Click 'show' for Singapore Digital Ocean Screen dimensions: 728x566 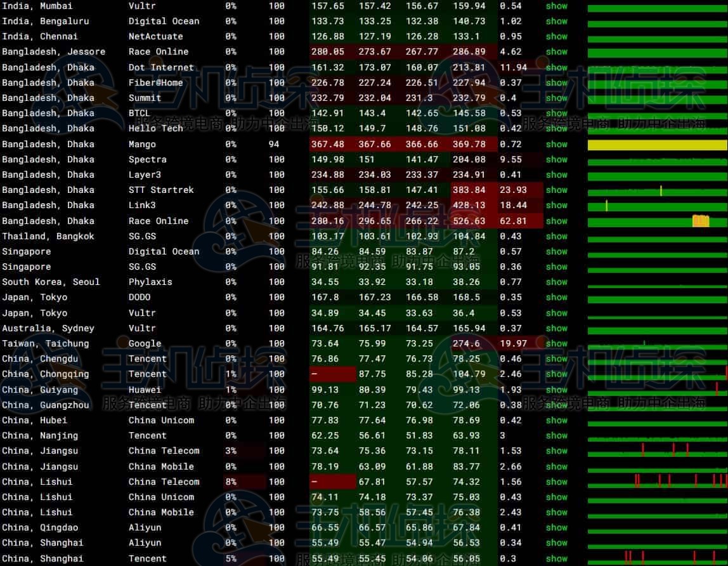(556, 252)
